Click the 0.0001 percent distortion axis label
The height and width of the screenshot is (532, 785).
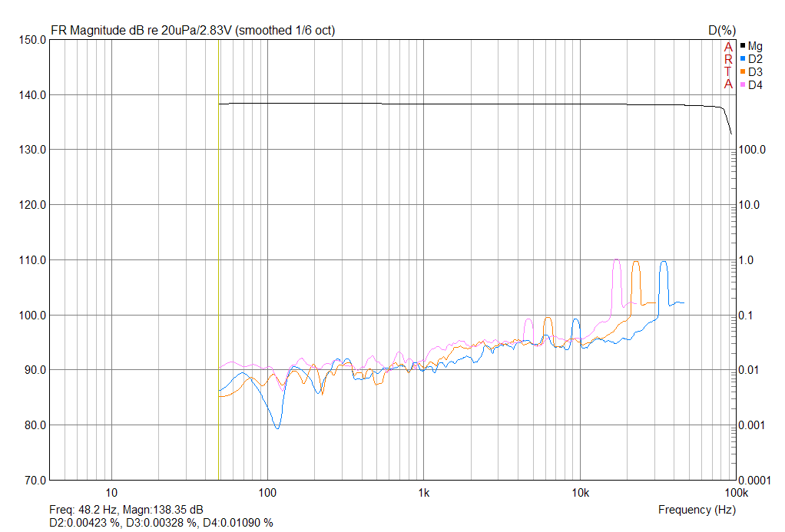point(756,481)
